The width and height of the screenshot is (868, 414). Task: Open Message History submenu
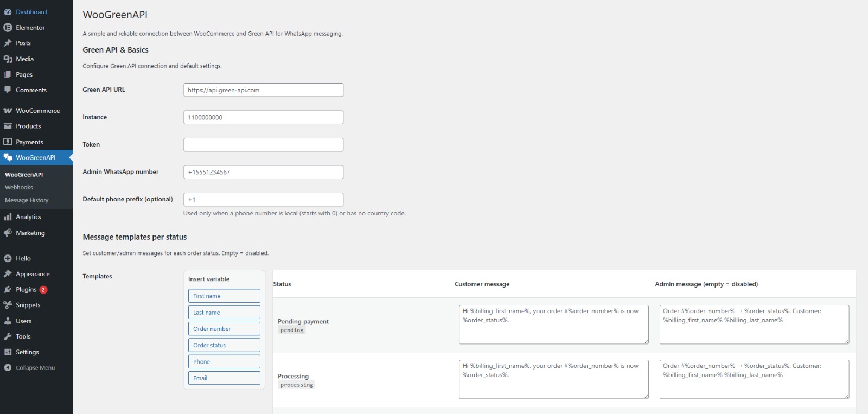[x=27, y=200]
